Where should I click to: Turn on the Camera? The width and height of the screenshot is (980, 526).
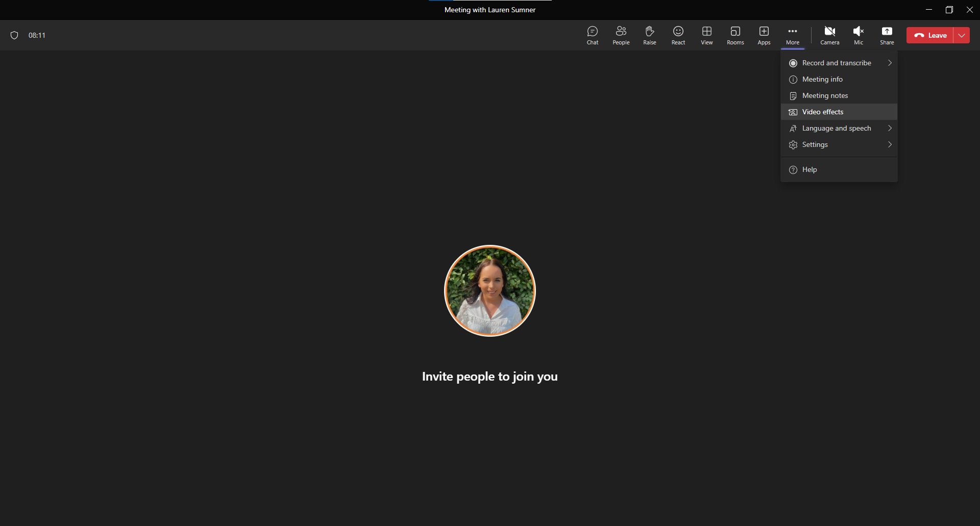pyautogui.click(x=829, y=35)
